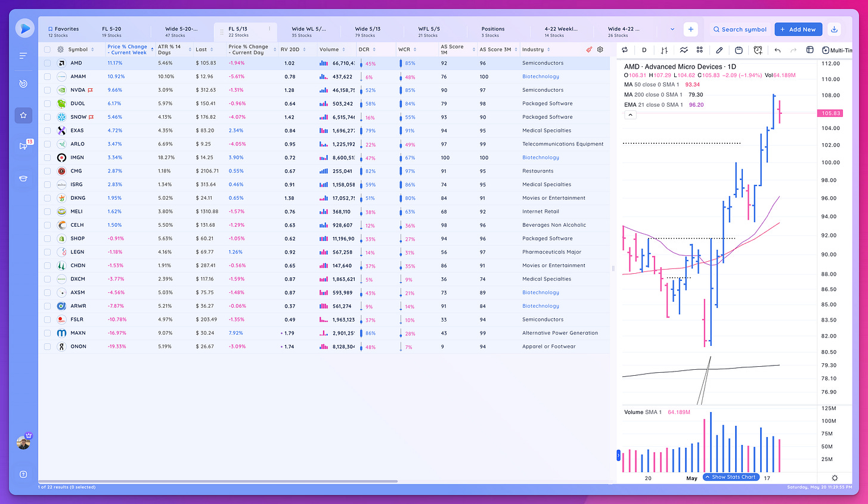Click the red clear filters icon in header

[589, 50]
